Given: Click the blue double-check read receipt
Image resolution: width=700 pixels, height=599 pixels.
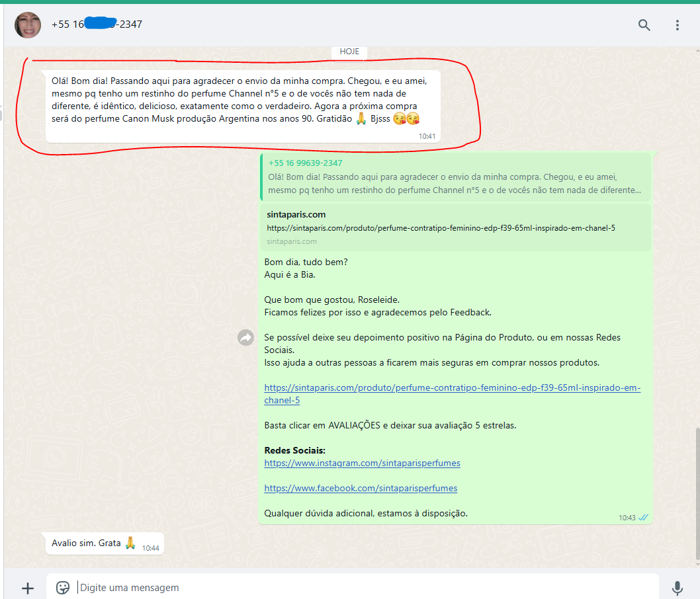Looking at the screenshot, I should click(643, 518).
